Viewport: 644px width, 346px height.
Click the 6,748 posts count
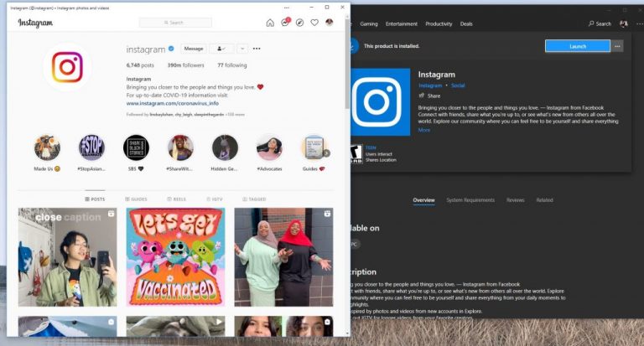coord(140,65)
